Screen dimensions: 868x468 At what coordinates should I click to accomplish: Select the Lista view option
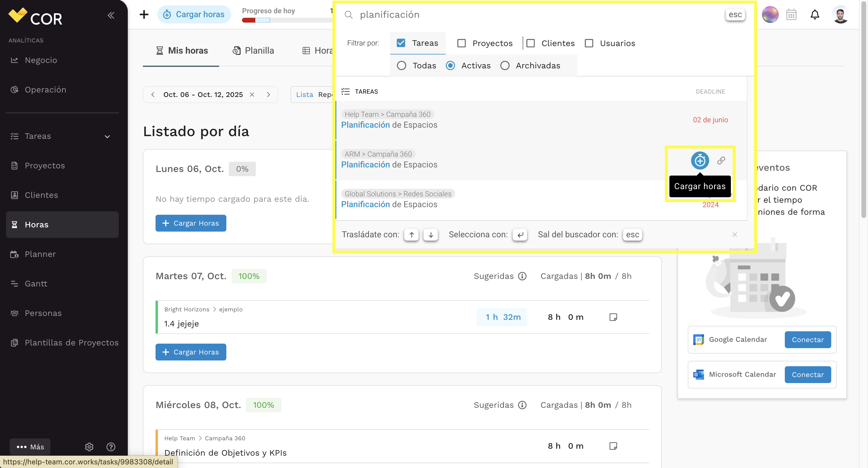click(x=305, y=95)
